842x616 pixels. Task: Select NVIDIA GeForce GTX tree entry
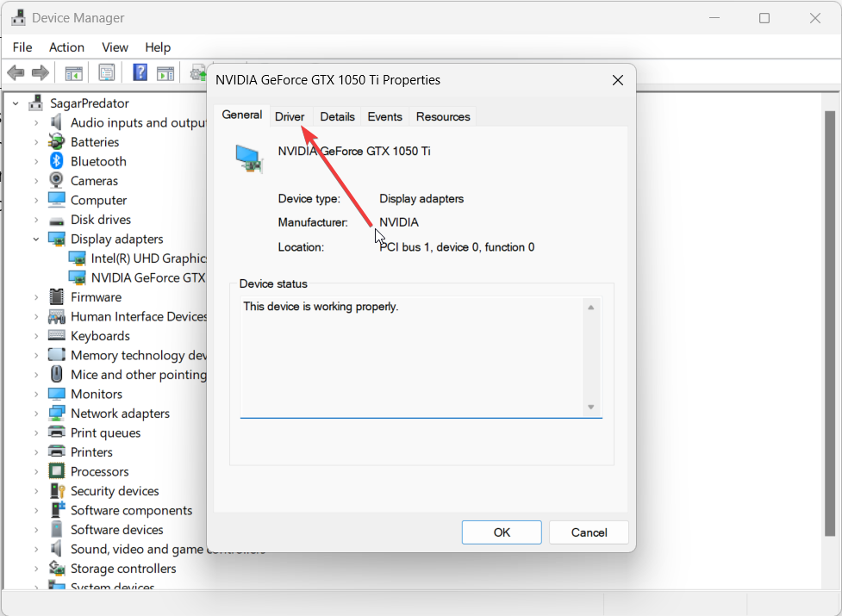[148, 277]
